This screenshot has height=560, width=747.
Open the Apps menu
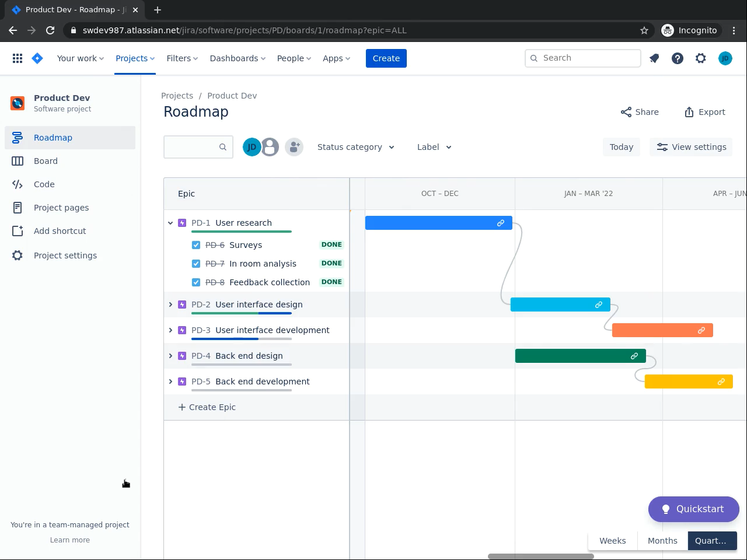[x=336, y=58]
